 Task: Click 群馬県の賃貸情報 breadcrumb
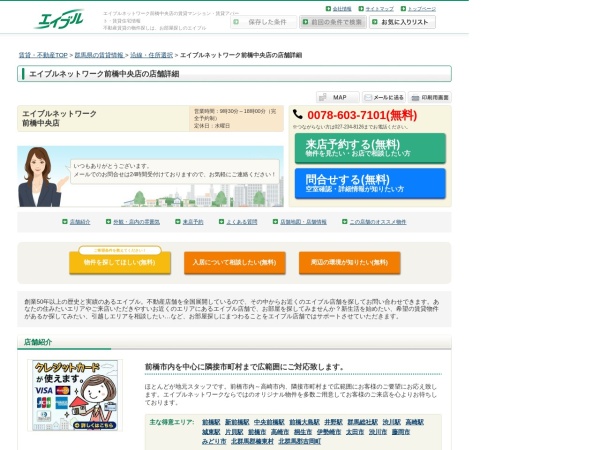(x=99, y=55)
